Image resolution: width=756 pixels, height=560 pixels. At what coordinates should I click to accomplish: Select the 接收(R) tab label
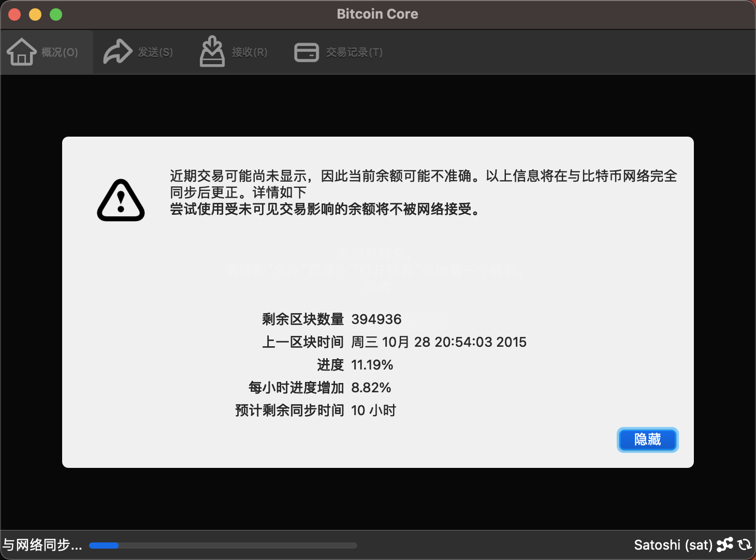click(250, 52)
